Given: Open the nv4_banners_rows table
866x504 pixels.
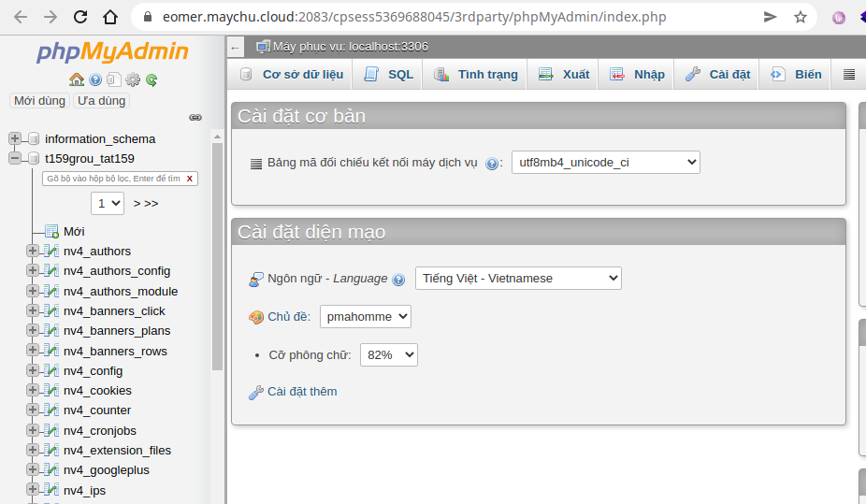Looking at the screenshot, I should tap(115, 351).
